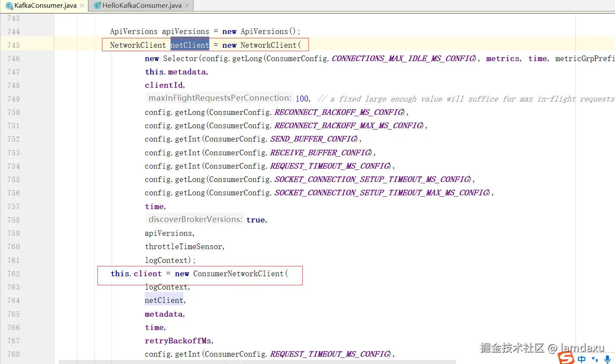Click ConsumerNetworkClient on line 762

coord(238,274)
